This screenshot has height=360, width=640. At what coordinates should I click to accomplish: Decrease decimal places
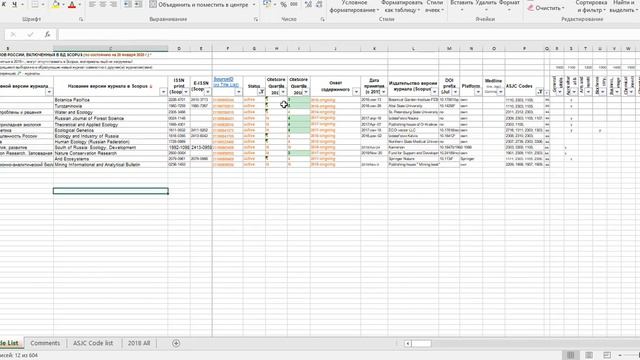319,4
